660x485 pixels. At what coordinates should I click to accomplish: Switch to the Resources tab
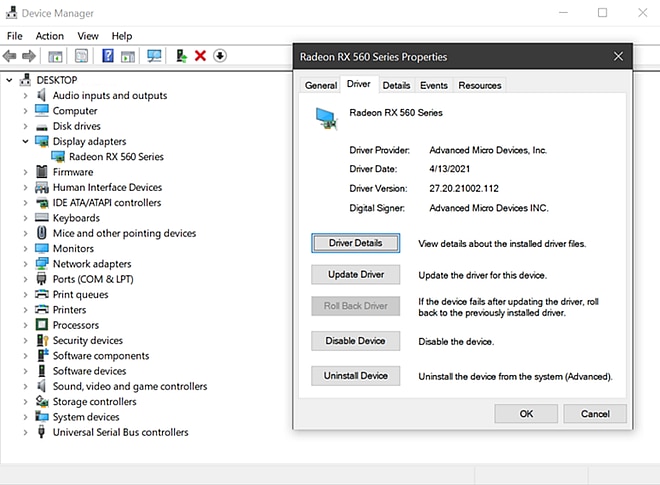(480, 85)
